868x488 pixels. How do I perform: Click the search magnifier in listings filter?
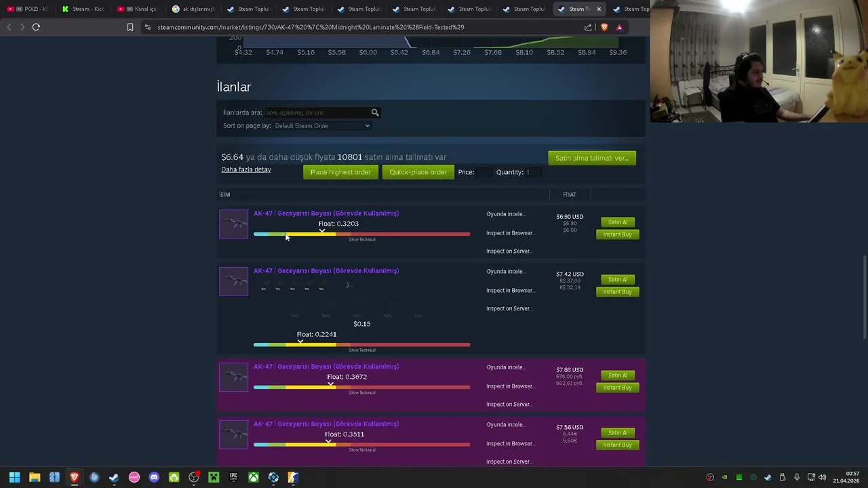coord(375,113)
